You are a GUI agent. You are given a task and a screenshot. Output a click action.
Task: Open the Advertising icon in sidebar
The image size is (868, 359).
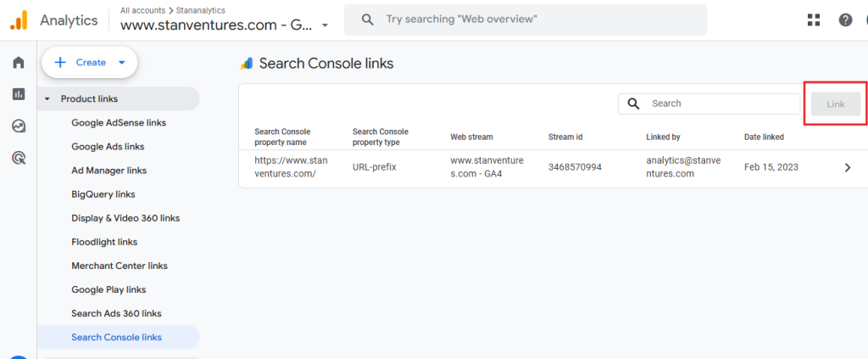pyautogui.click(x=18, y=157)
